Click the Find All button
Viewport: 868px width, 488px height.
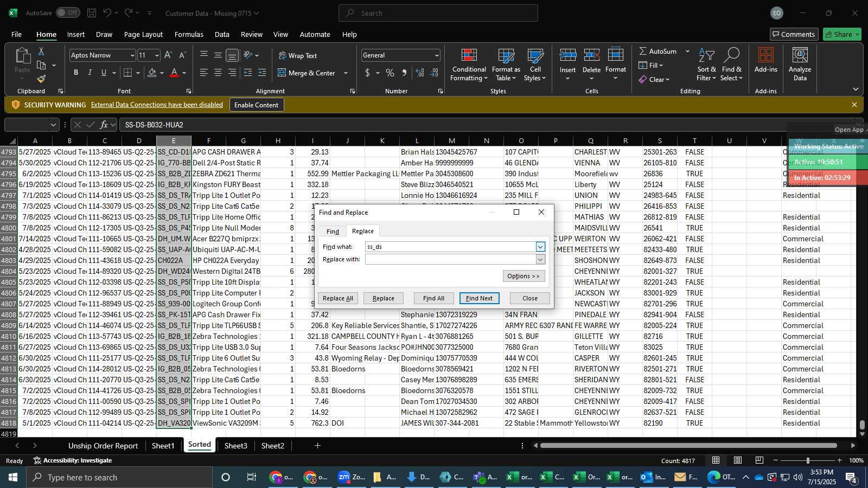coord(433,298)
